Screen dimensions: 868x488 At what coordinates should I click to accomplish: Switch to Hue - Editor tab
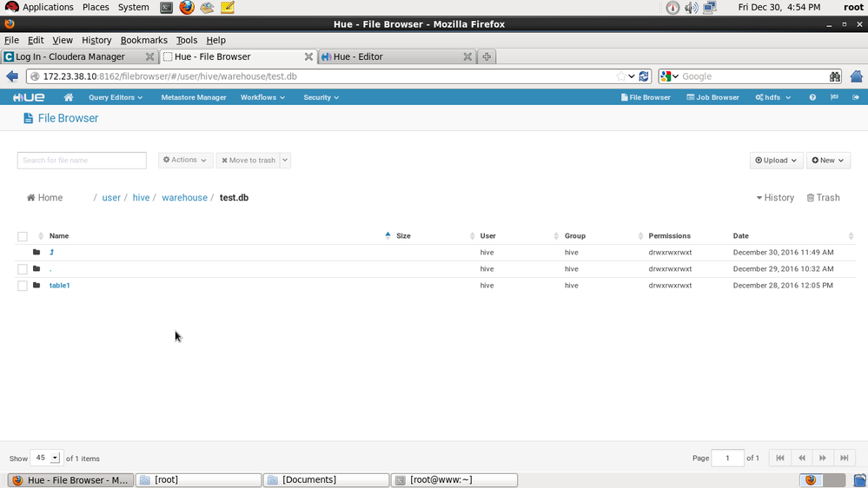click(396, 56)
